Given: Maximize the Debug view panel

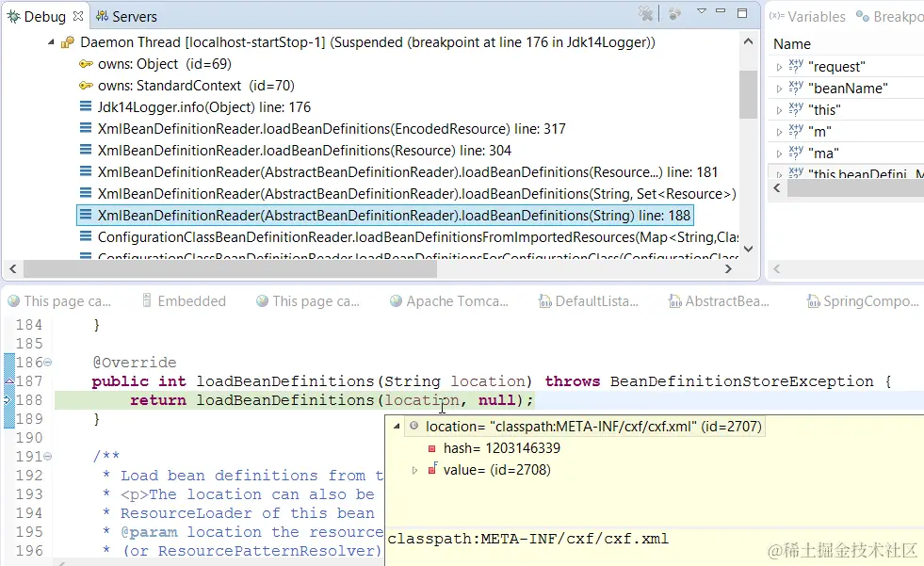Looking at the screenshot, I should pos(742,12).
